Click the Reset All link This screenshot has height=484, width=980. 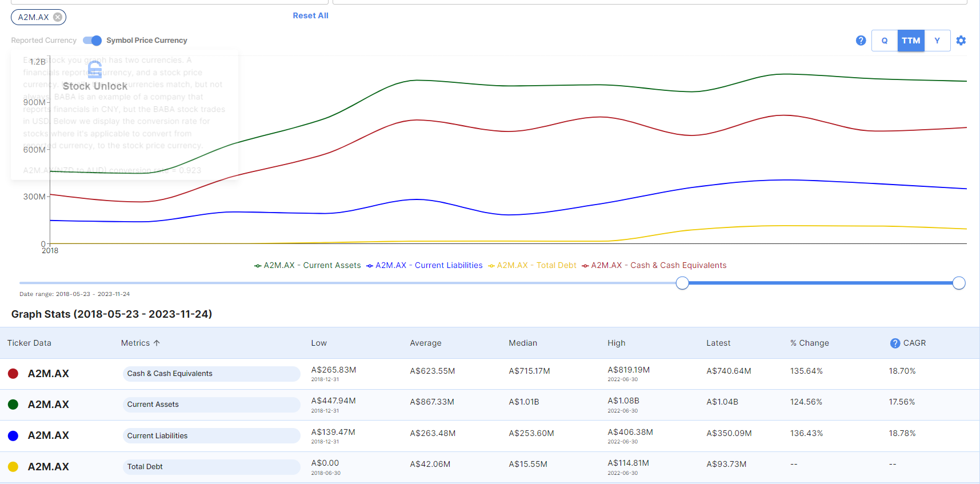click(x=310, y=15)
